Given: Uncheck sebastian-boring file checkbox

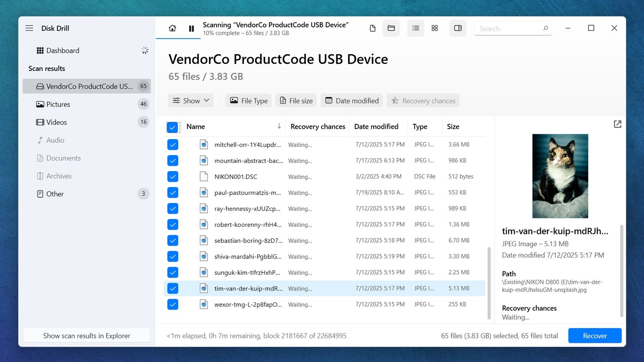Looking at the screenshot, I should pos(173,241).
